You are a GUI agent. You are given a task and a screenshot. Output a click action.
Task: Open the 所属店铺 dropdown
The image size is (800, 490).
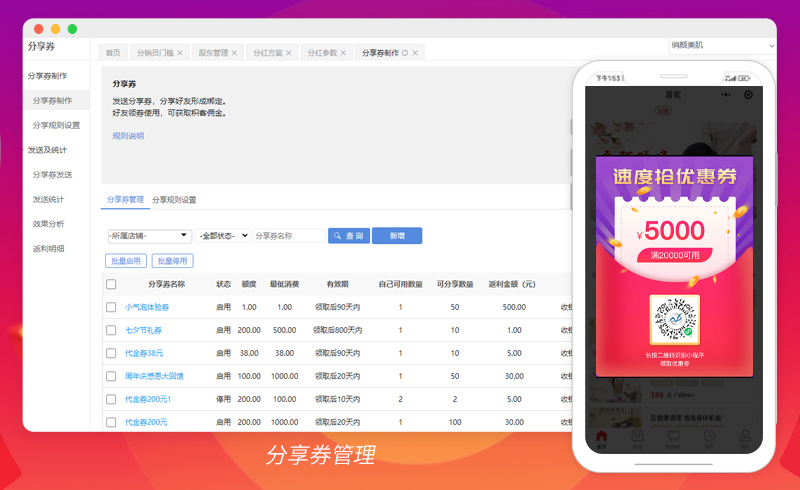[149, 236]
